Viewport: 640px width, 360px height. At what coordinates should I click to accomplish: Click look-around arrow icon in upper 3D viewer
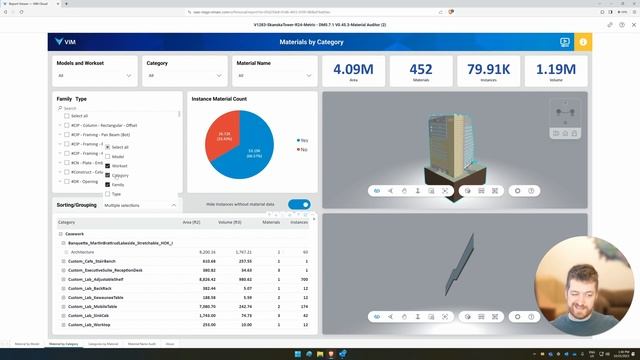point(390,191)
